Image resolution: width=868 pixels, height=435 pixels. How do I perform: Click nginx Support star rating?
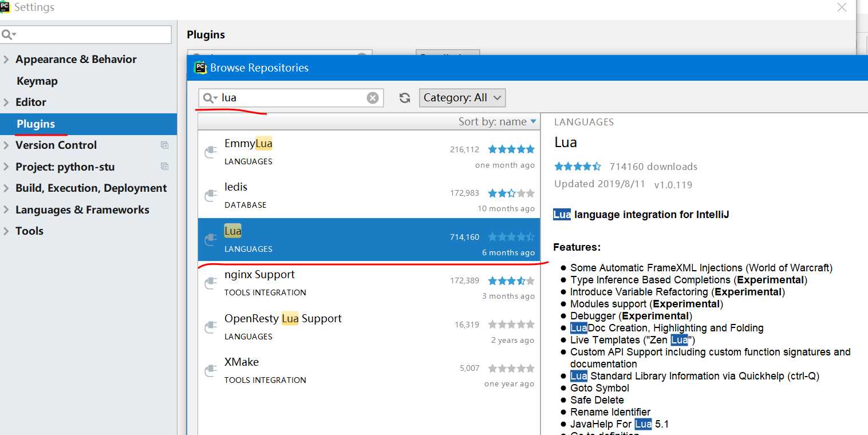[511, 280]
